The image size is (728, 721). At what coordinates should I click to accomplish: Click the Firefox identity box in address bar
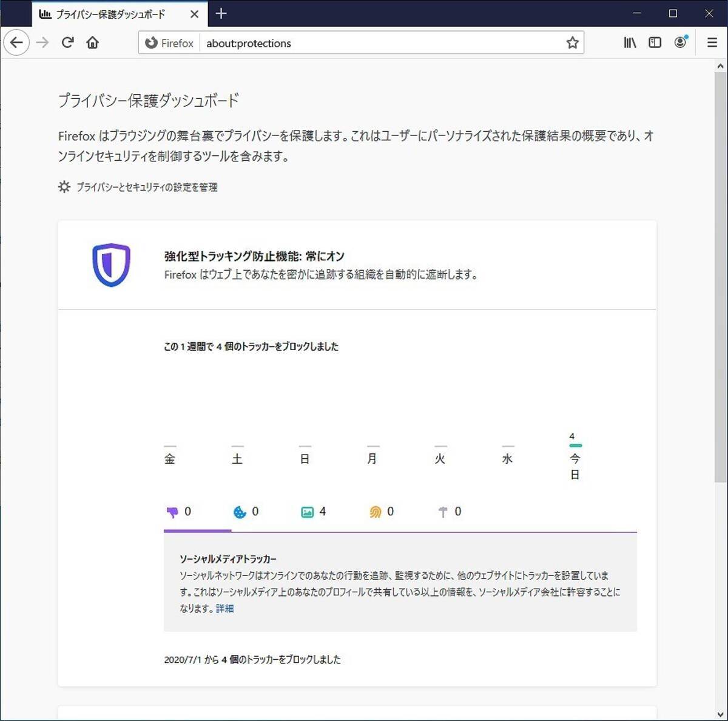[x=169, y=43]
